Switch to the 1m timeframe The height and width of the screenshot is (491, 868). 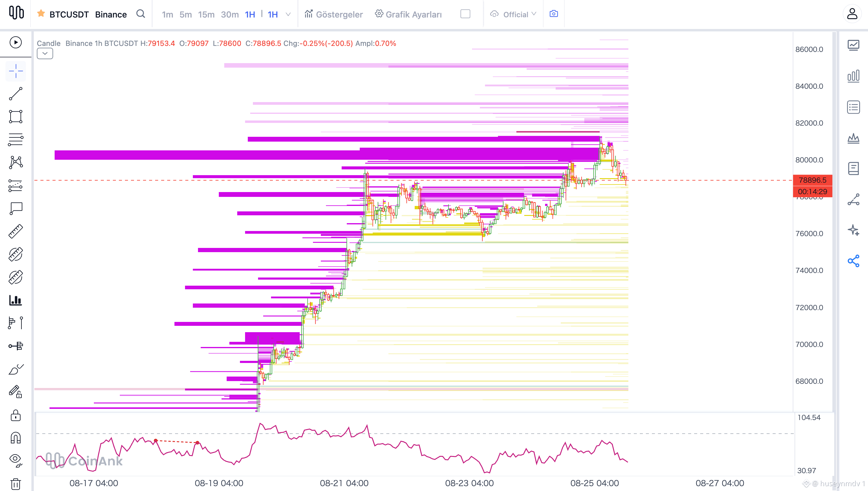click(167, 14)
